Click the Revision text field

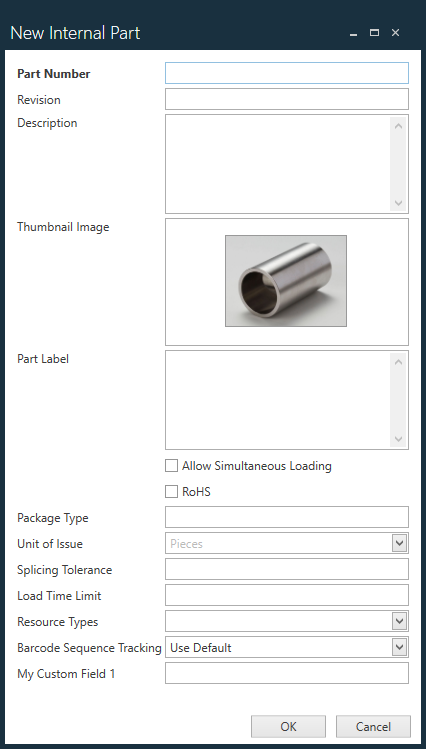coord(287,99)
